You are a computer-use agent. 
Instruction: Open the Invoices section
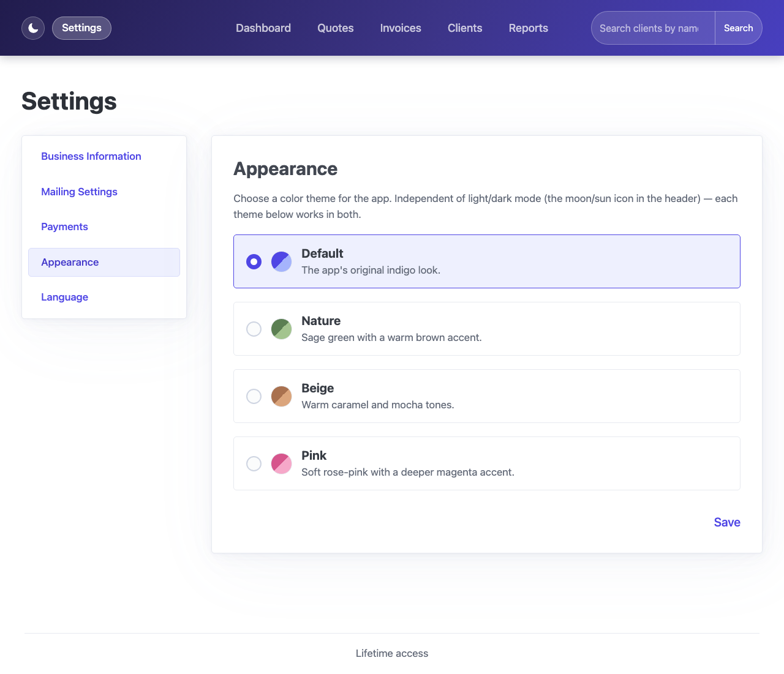401,28
